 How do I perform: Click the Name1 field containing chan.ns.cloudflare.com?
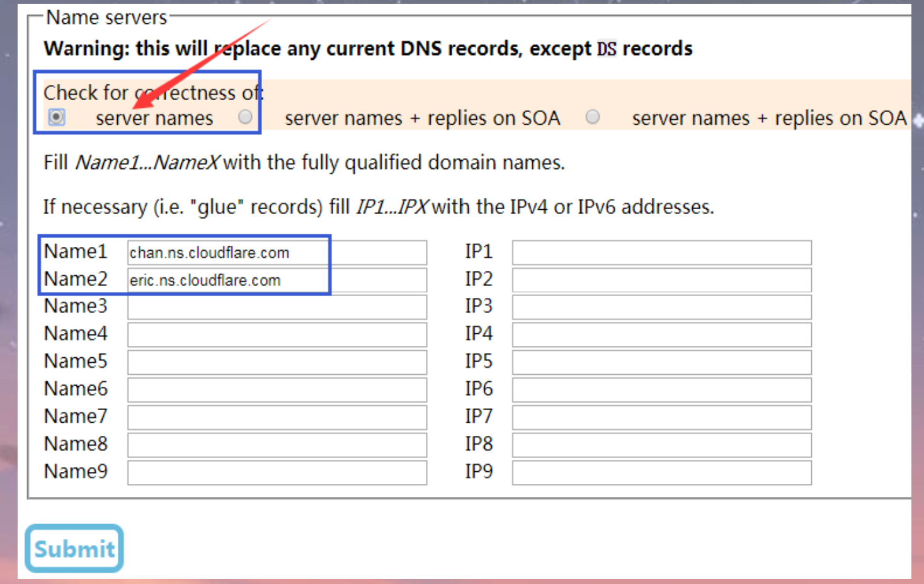[277, 253]
